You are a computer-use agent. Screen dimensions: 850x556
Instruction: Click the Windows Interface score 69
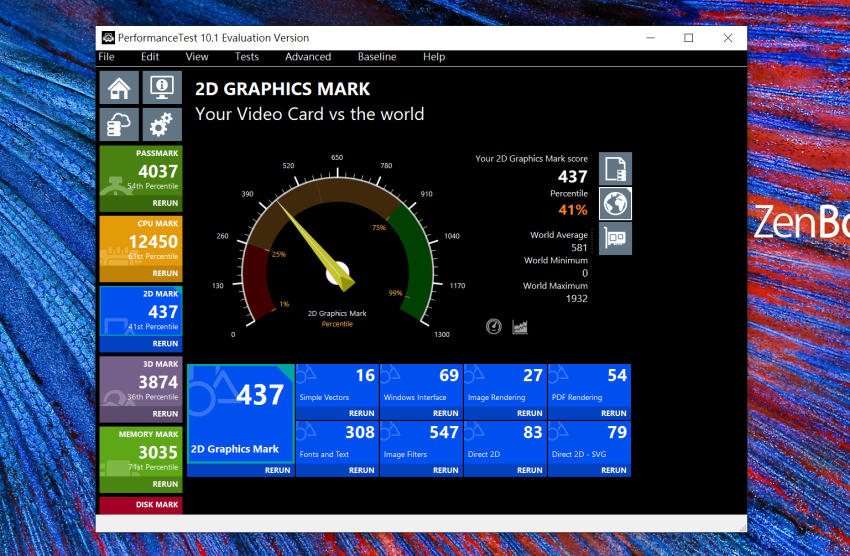(x=449, y=376)
